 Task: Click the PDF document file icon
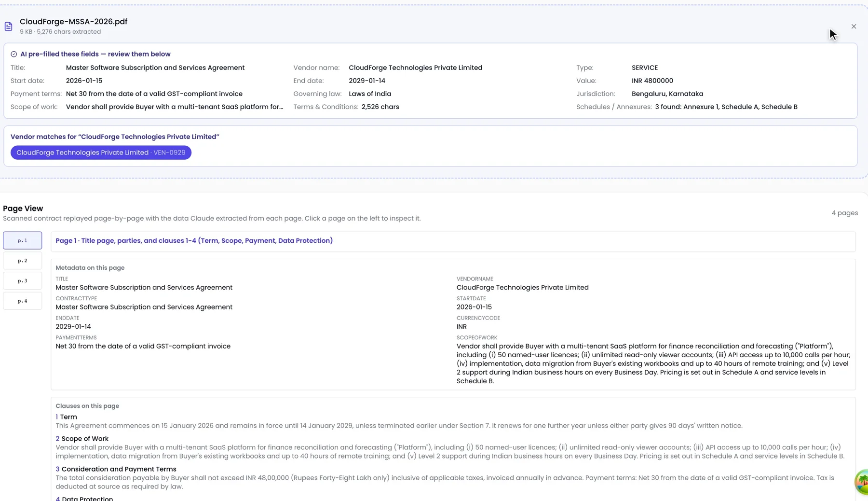click(8, 27)
